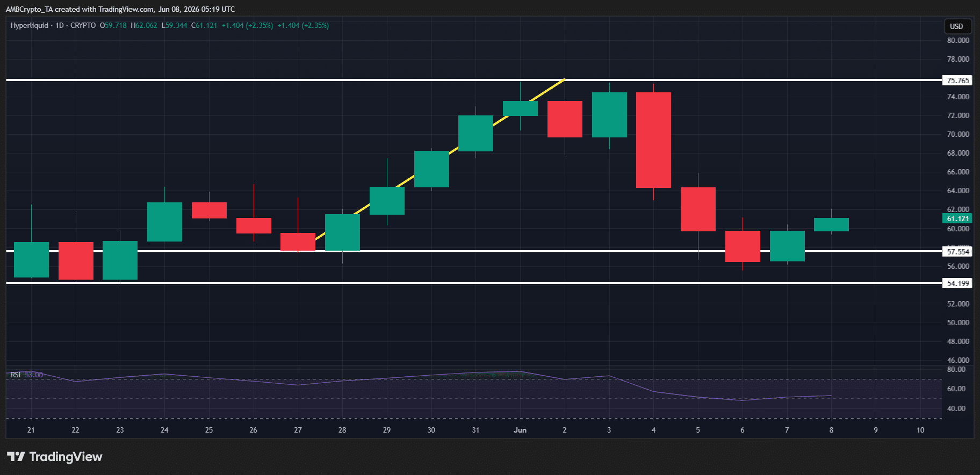Click the Hyperliquid symbol title
This screenshot has width=980, height=475.
pos(29,25)
